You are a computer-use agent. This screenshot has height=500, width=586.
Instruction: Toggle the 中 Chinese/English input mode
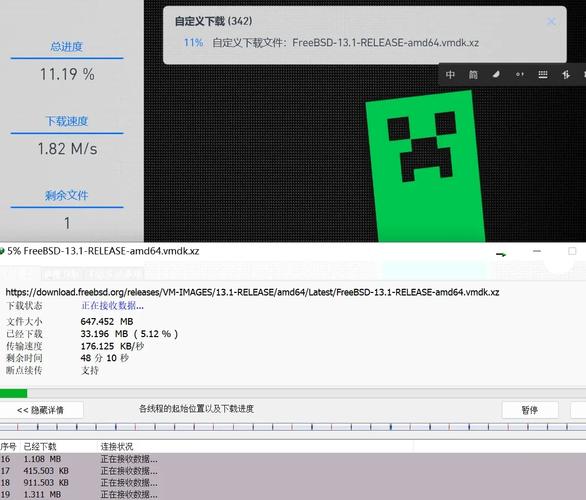[450, 75]
